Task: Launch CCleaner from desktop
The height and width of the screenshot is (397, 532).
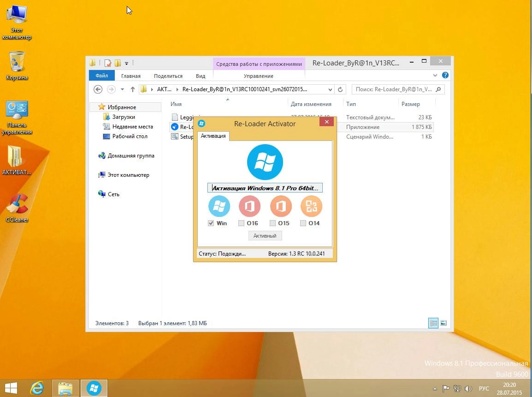Action: [x=17, y=208]
